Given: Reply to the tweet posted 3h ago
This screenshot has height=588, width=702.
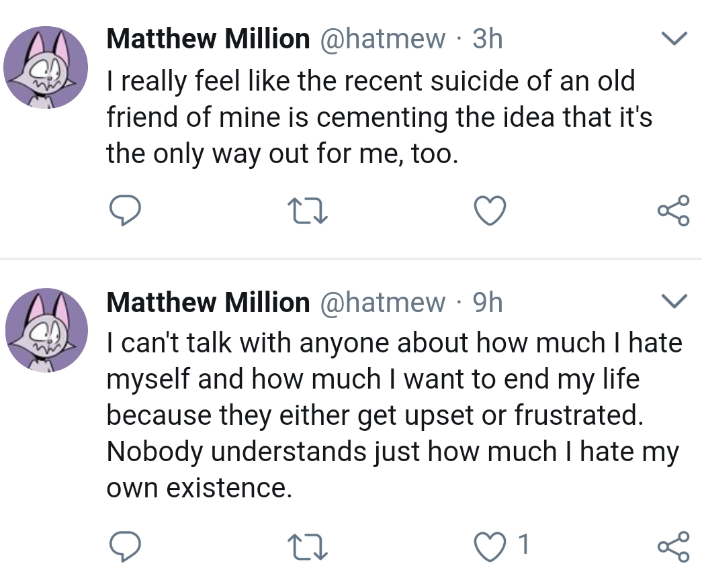Looking at the screenshot, I should [x=125, y=211].
